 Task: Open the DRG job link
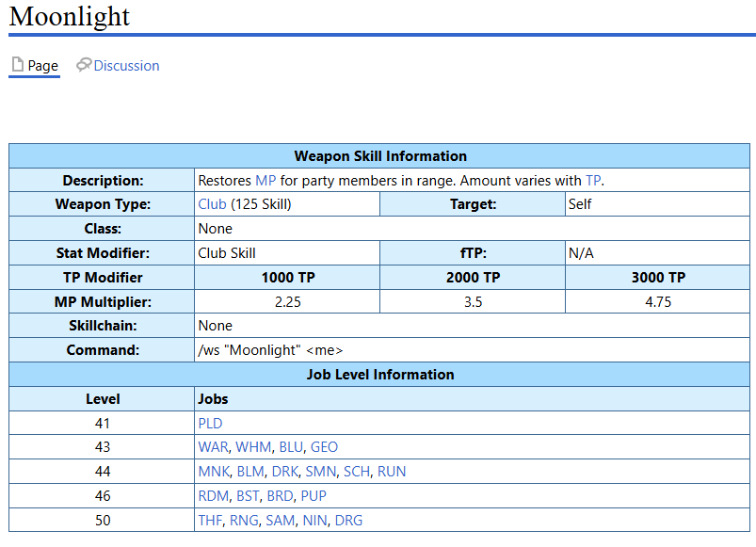click(348, 521)
